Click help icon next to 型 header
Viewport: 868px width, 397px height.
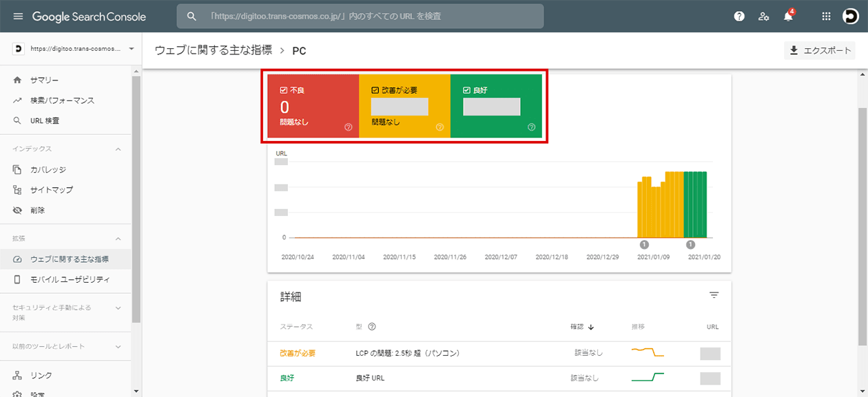pyautogui.click(x=372, y=327)
